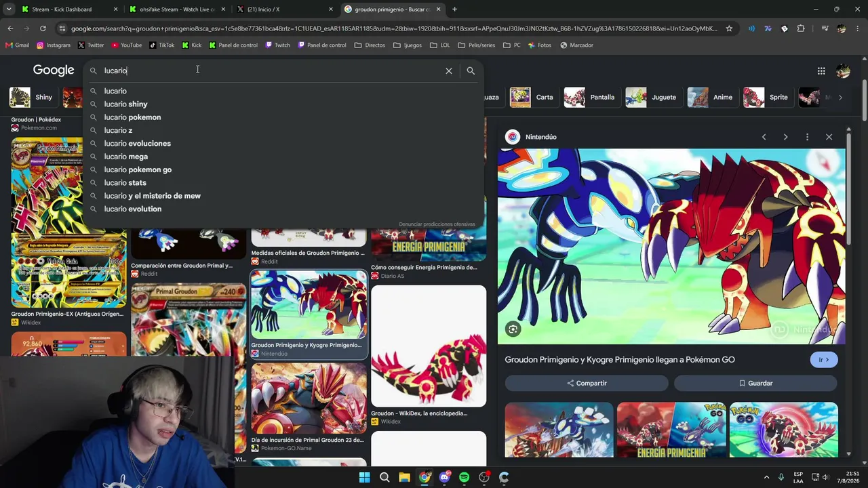Open Windows taskbar search
The height and width of the screenshot is (488, 868).
pyautogui.click(x=384, y=477)
